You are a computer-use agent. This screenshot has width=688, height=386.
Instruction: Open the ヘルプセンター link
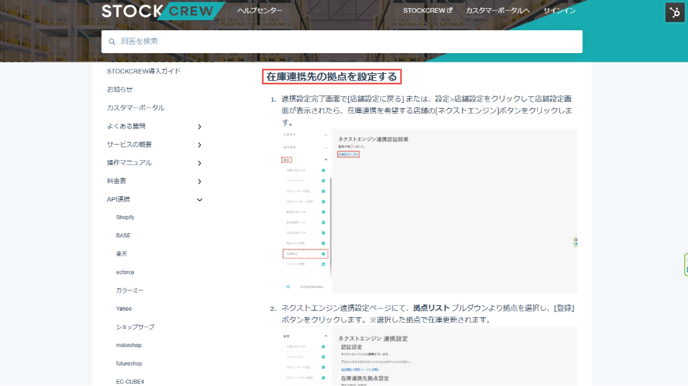[x=260, y=11]
